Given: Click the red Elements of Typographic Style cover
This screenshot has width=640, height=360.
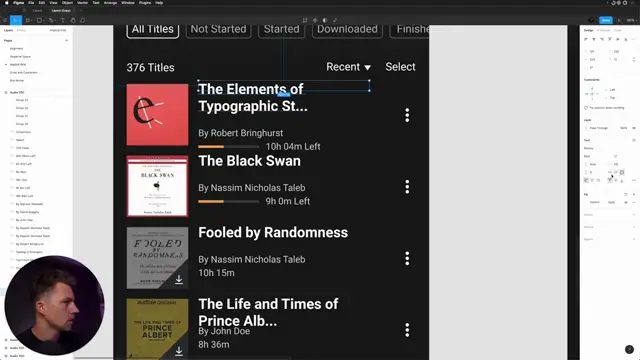Looking at the screenshot, I should pyautogui.click(x=158, y=115).
